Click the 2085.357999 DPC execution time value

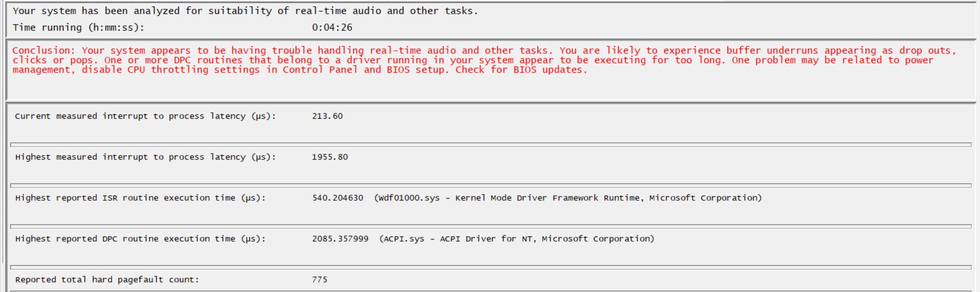point(340,238)
